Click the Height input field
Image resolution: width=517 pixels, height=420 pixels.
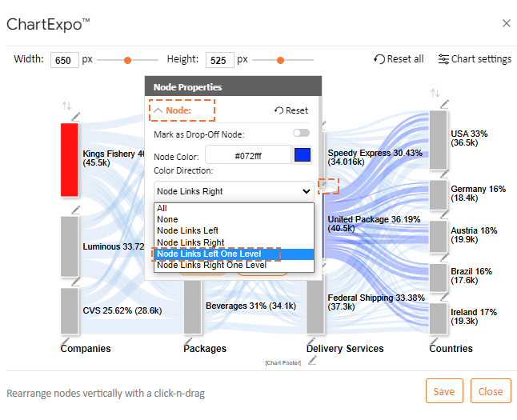coord(219,60)
